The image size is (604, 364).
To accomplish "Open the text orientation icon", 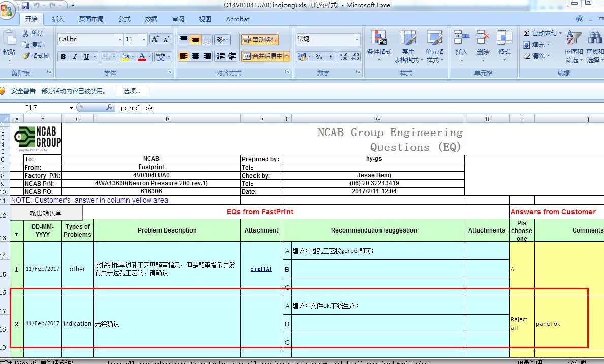I will (x=222, y=39).
